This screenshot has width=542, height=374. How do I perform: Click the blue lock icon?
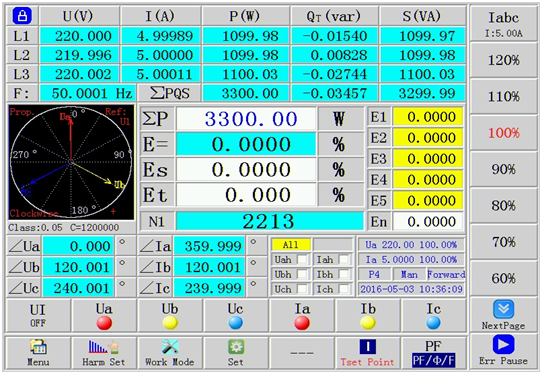pos(22,16)
